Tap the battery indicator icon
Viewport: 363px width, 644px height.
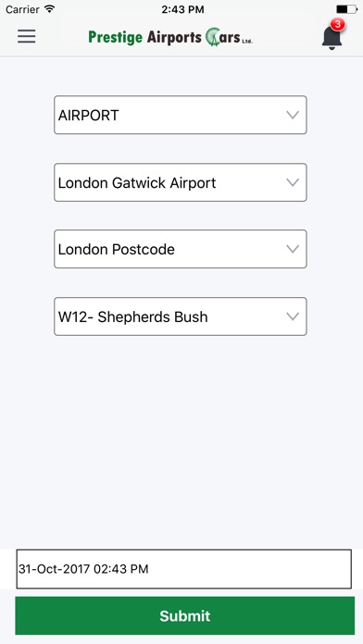[346, 9]
